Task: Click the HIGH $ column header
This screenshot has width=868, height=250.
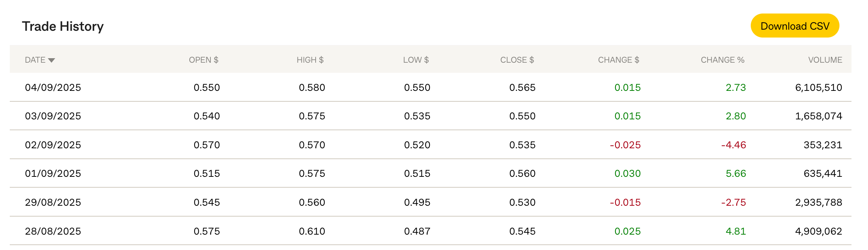Action: click(310, 60)
